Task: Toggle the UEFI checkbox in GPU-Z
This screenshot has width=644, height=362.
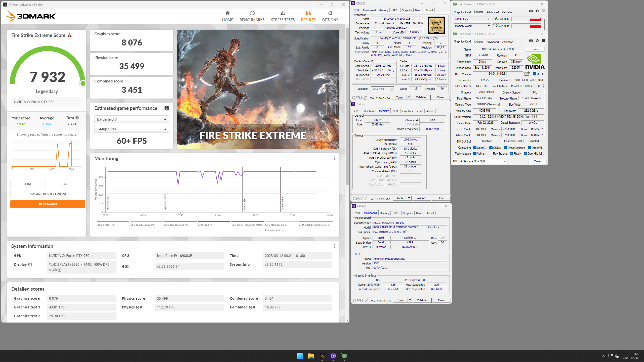Action: pos(534,74)
